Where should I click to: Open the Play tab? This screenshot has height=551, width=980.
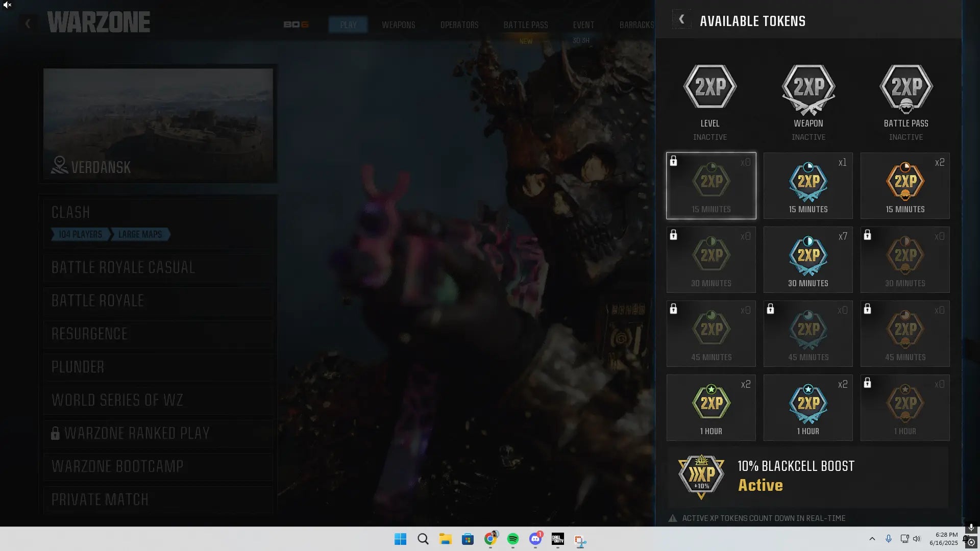pos(348,25)
